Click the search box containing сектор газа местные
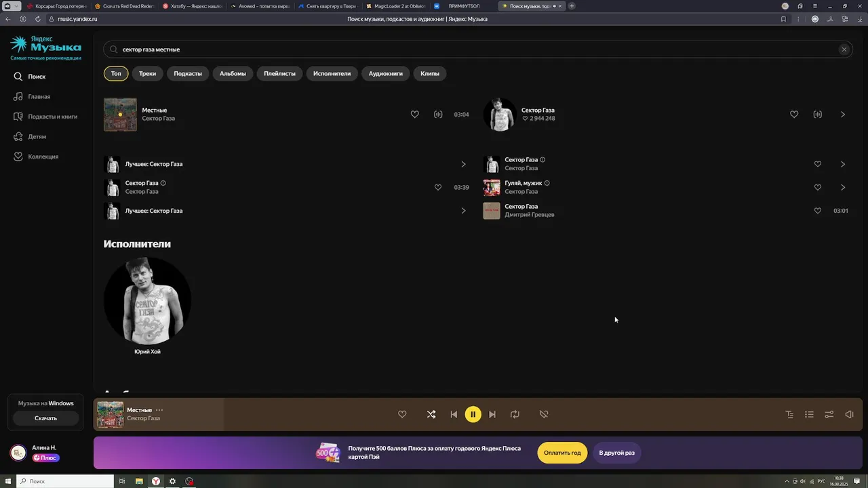Image resolution: width=868 pixels, height=488 pixels. 477,49
